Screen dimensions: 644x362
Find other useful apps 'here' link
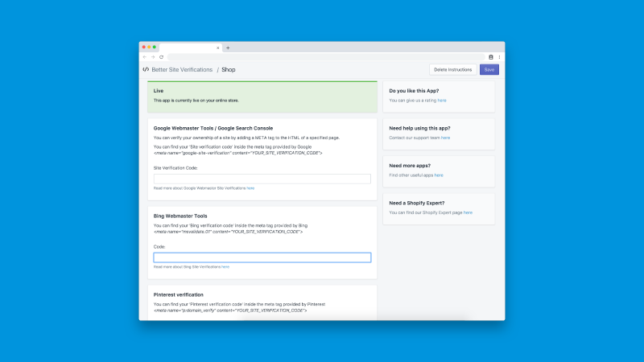pyautogui.click(x=439, y=175)
